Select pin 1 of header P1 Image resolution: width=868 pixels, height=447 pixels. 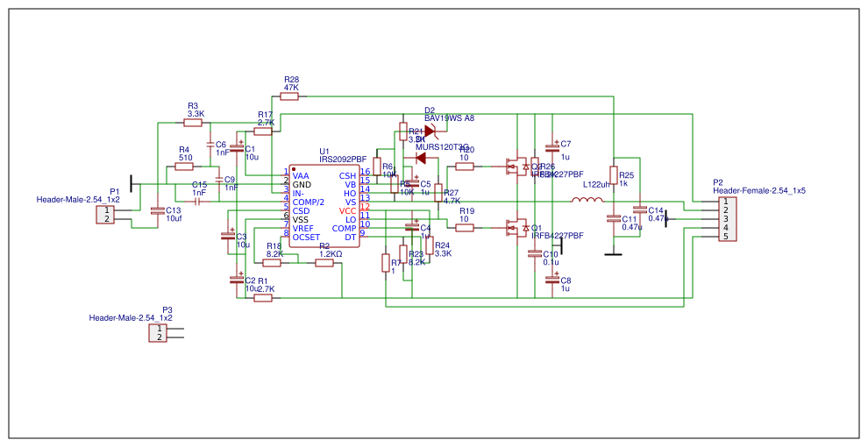coord(107,210)
